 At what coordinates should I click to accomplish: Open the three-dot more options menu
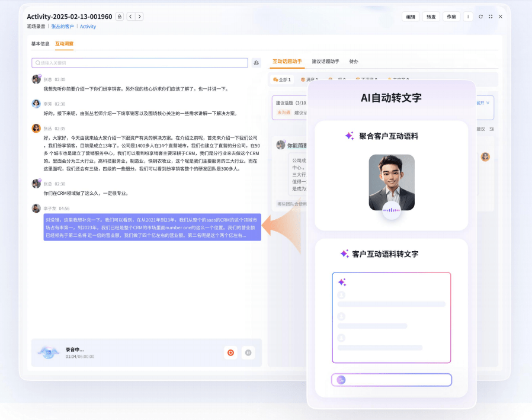(x=468, y=17)
